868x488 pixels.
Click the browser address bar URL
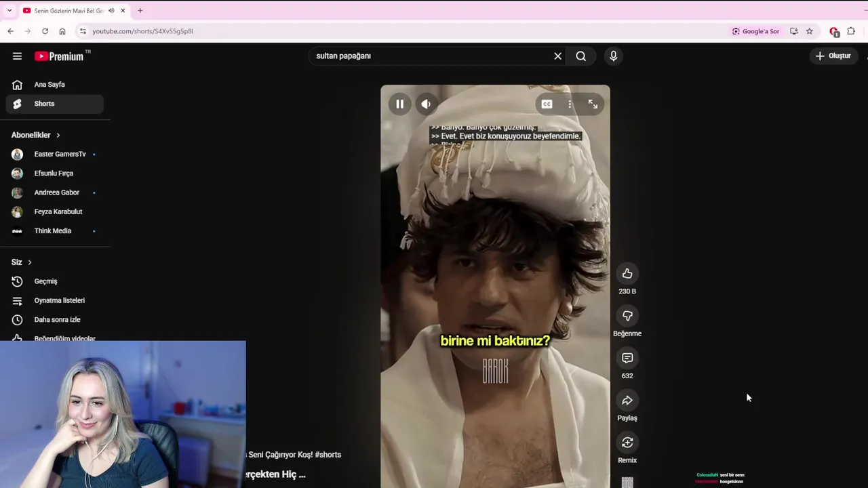point(143,31)
